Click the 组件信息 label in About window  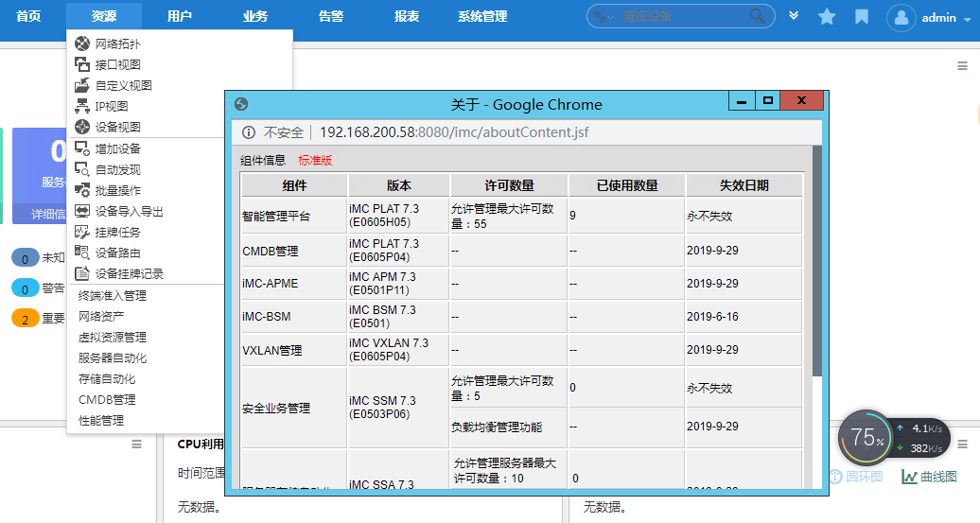(x=263, y=161)
